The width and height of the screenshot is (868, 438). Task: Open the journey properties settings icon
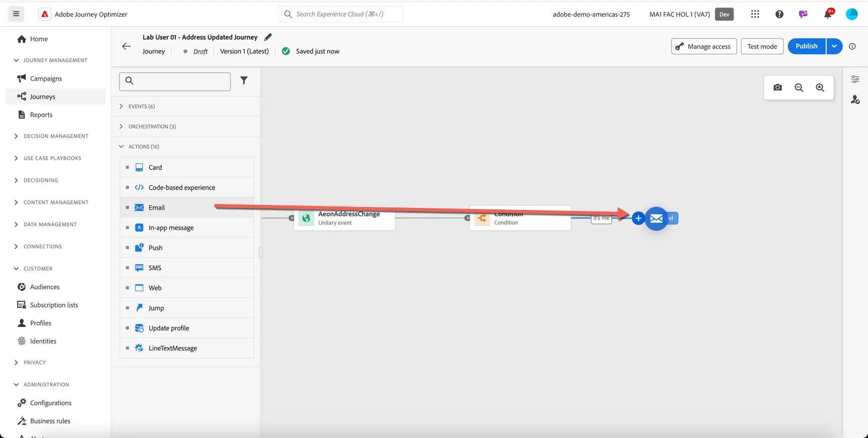[855, 79]
